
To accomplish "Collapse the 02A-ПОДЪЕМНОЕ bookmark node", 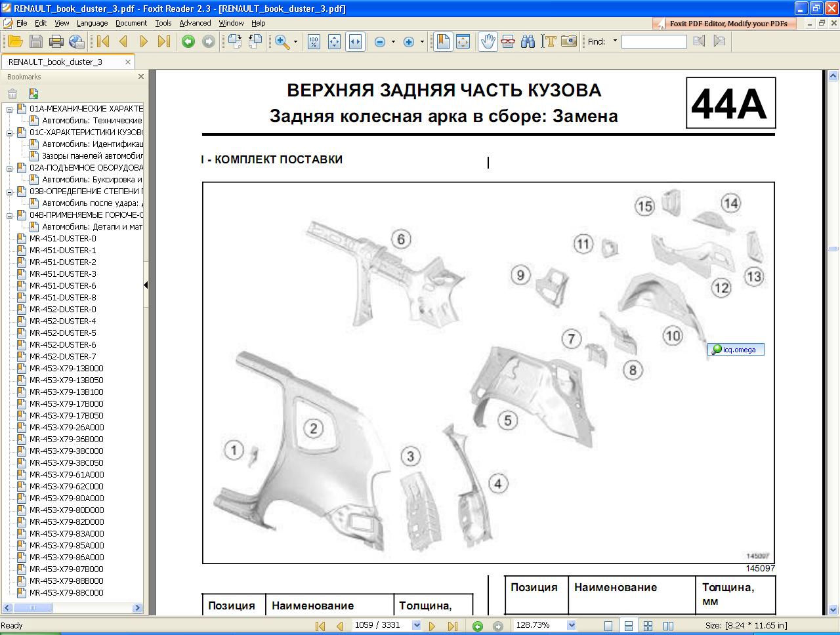I will click(x=10, y=168).
